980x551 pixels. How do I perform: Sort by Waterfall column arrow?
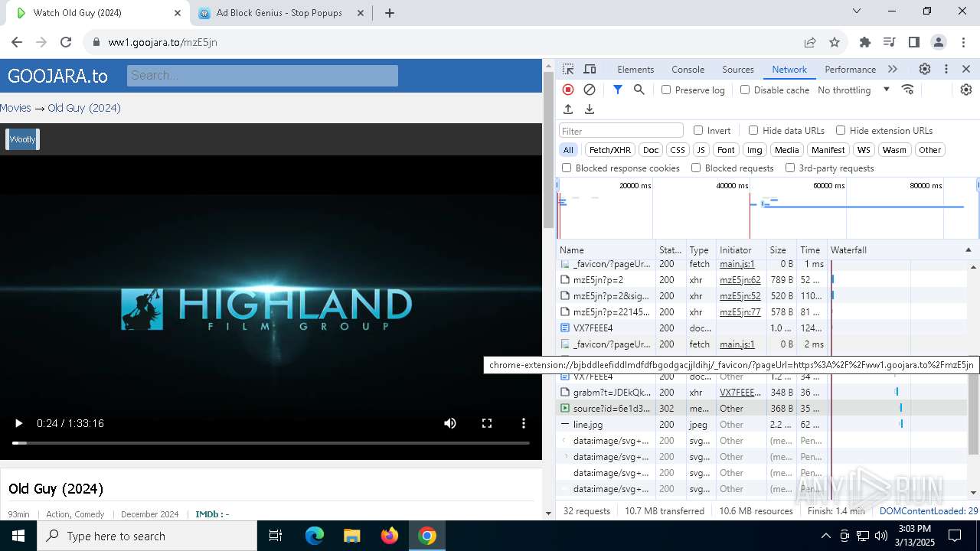(x=968, y=250)
